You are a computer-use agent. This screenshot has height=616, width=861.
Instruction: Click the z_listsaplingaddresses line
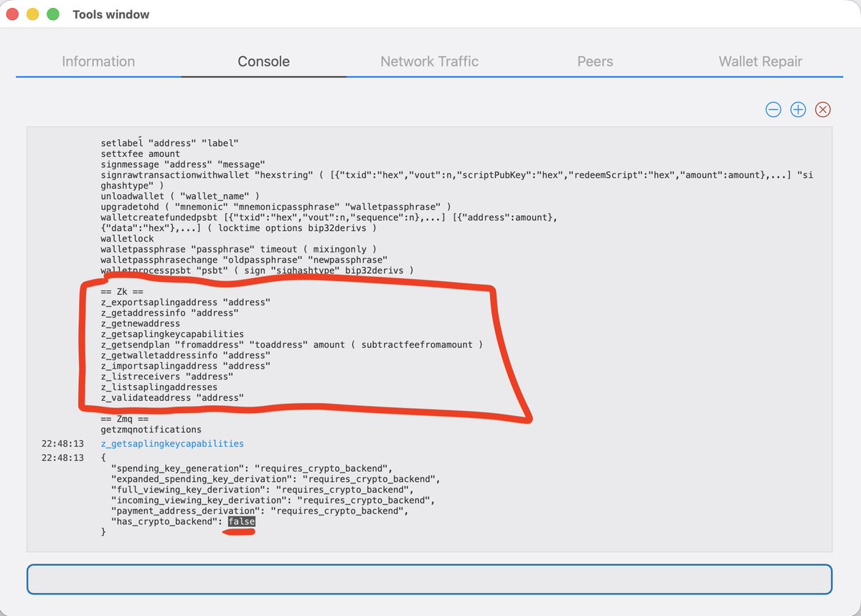click(x=159, y=387)
